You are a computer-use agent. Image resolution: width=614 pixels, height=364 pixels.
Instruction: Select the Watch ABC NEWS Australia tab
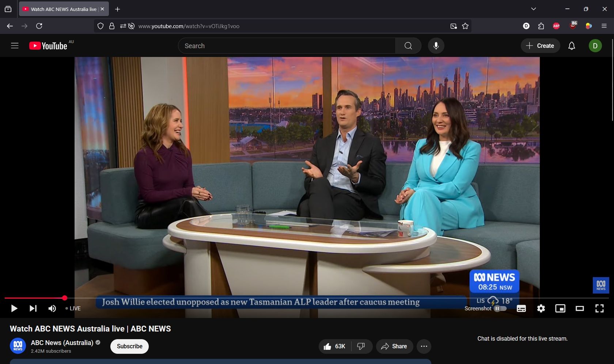[x=60, y=9]
